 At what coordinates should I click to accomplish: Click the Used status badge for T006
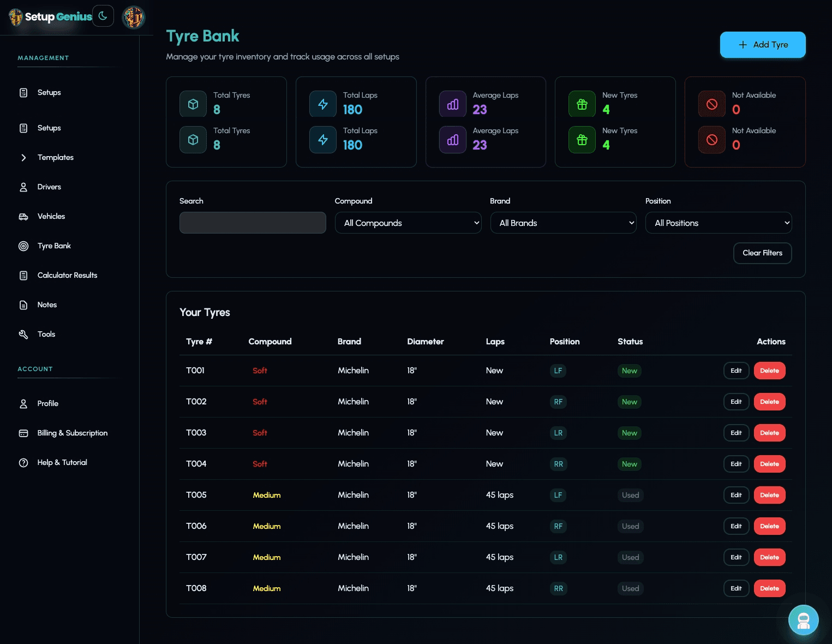tap(631, 526)
